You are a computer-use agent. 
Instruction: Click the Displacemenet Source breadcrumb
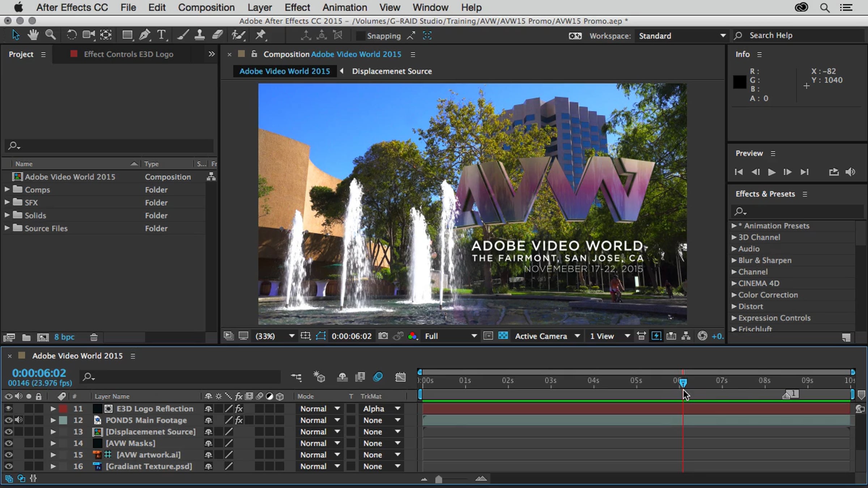tap(392, 71)
